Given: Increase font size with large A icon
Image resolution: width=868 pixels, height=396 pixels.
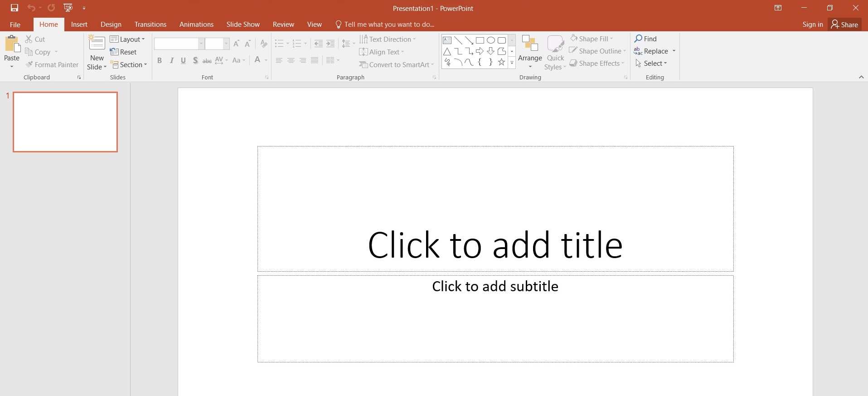Looking at the screenshot, I should point(236,44).
